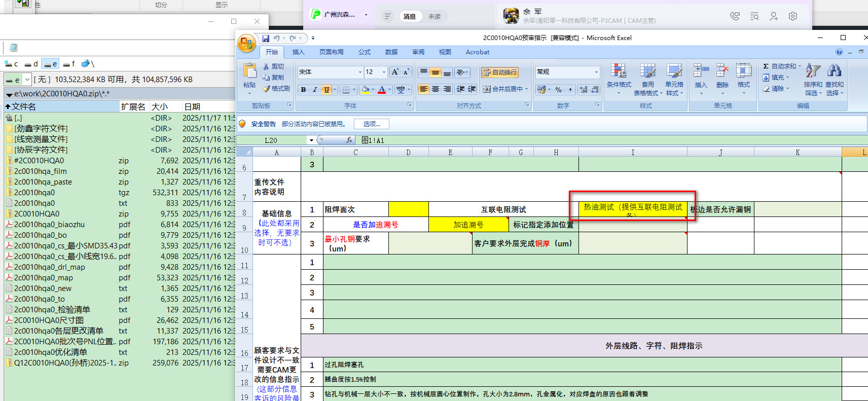Open Excel help question mark icon
The image size is (868, 401).
tap(839, 52)
